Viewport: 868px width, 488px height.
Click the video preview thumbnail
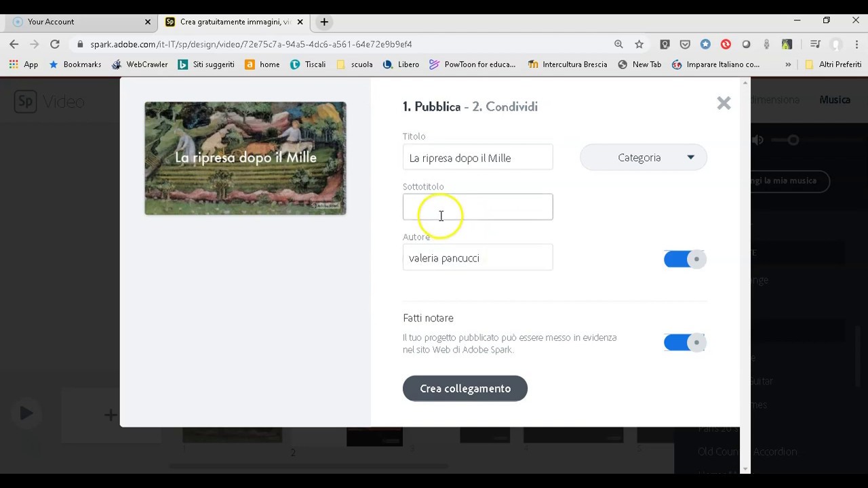pos(245,158)
